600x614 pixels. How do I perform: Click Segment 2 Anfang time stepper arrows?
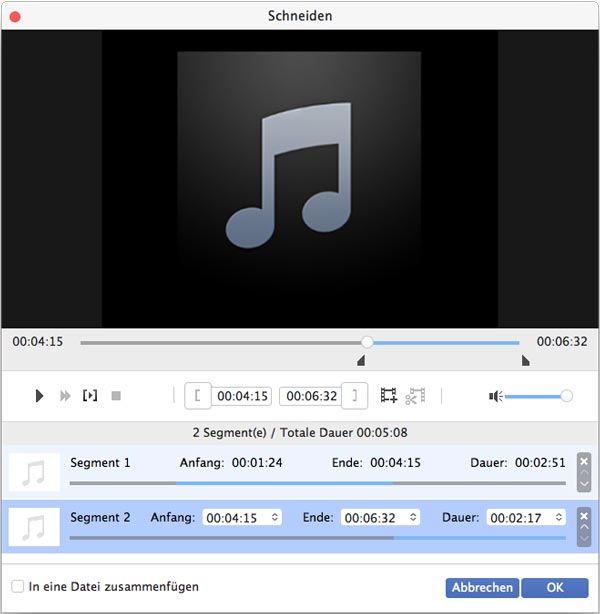(275, 517)
